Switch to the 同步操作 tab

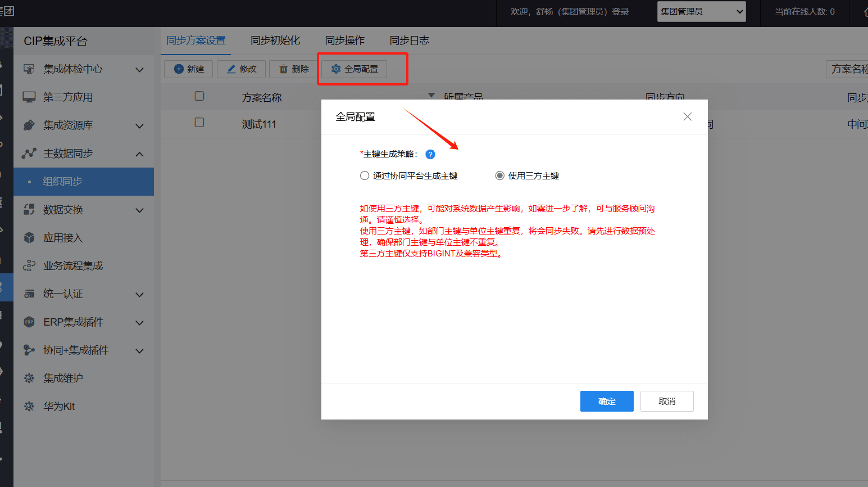[x=345, y=40]
